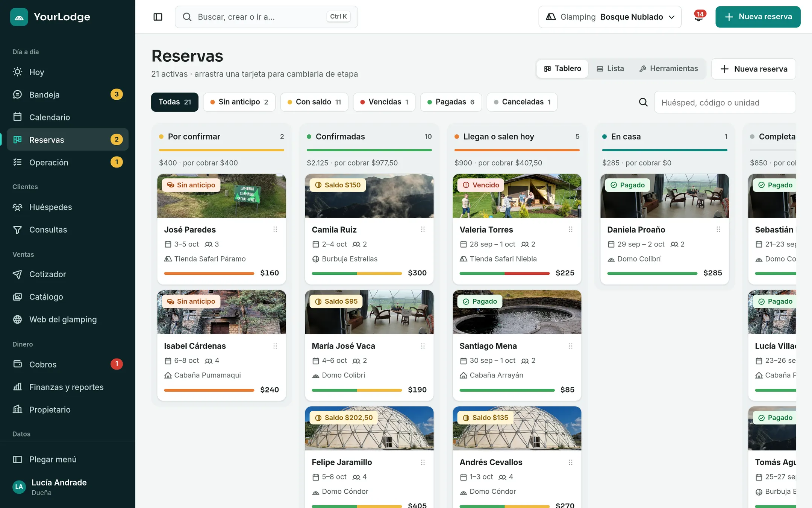Toggle the sidebar panel icon in top bar
812x508 pixels.
(158, 17)
